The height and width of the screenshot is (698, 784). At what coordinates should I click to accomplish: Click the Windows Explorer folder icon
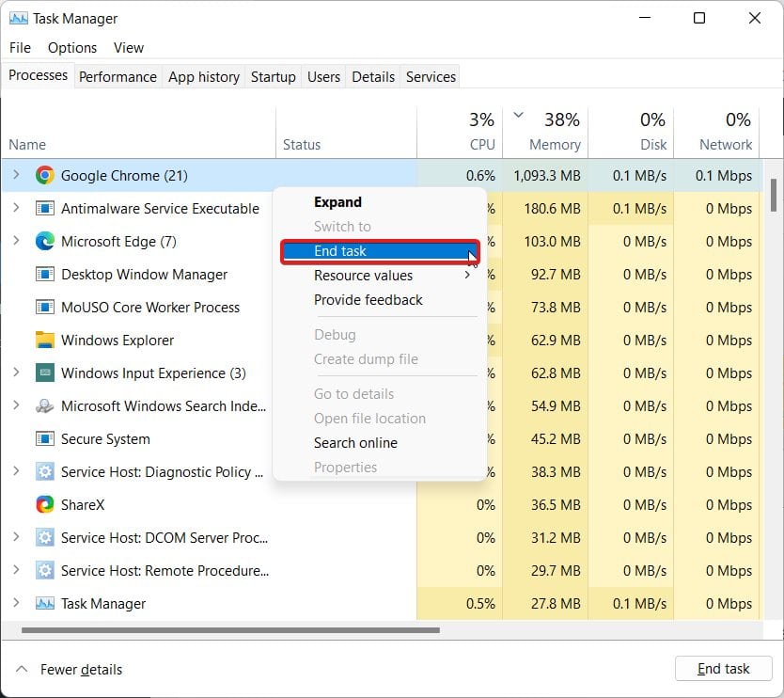(44, 341)
